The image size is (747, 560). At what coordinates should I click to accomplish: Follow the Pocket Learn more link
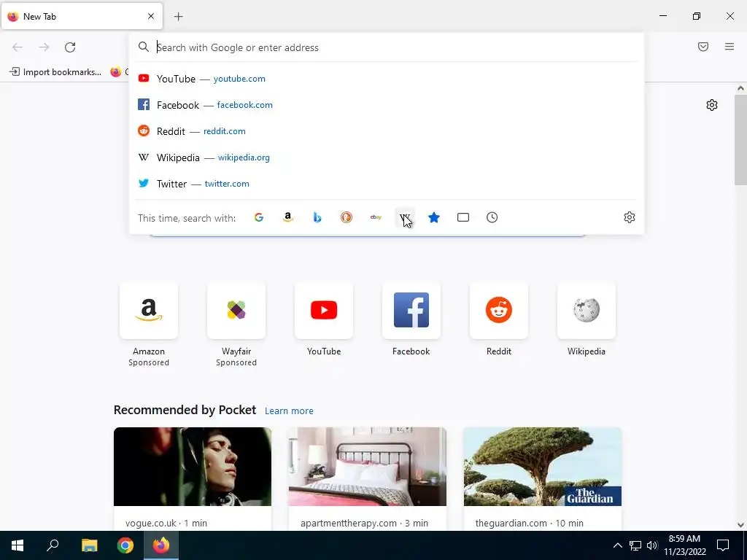[289, 411]
